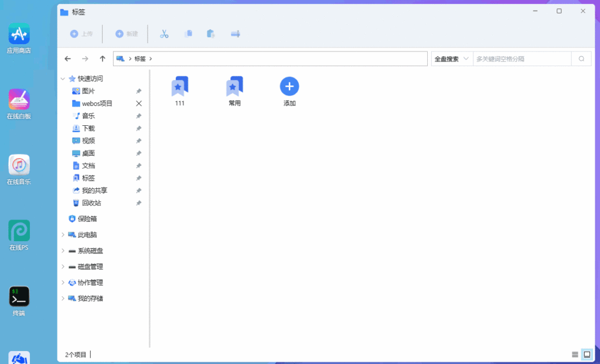
Task: Select 回收站 in the sidebar
Action: (x=91, y=203)
